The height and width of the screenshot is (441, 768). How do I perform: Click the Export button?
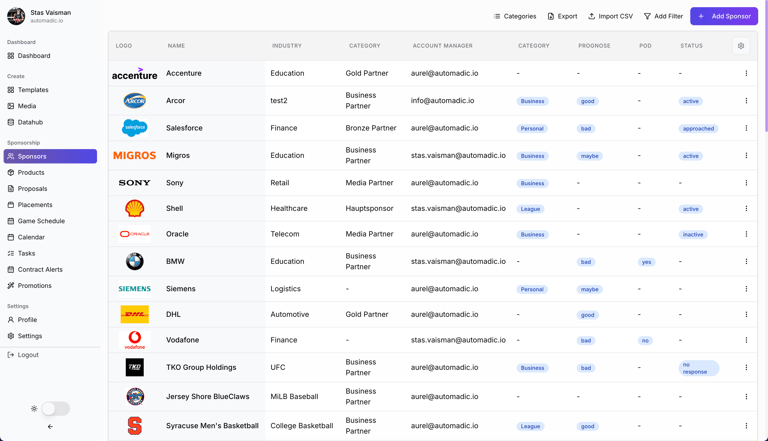pyautogui.click(x=562, y=16)
